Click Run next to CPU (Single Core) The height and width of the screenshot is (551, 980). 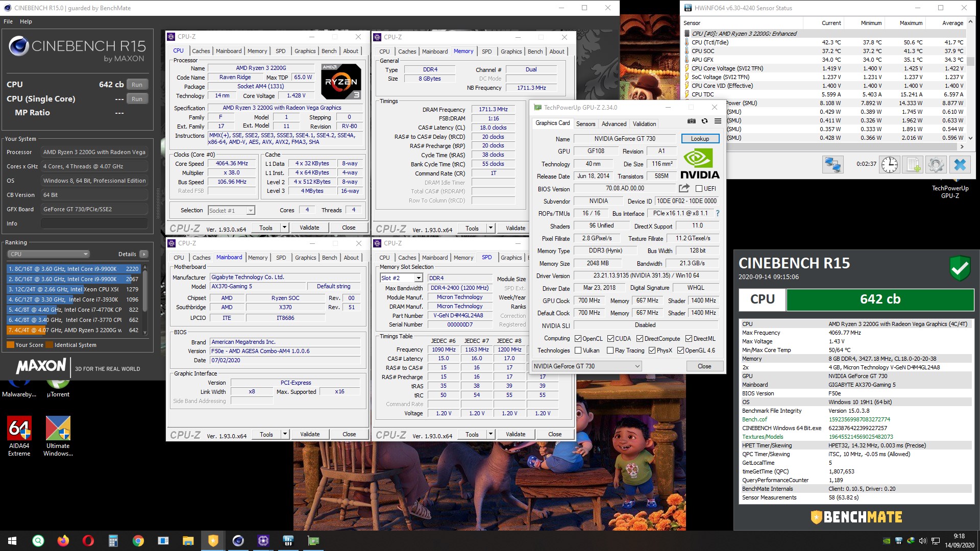pyautogui.click(x=137, y=99)
